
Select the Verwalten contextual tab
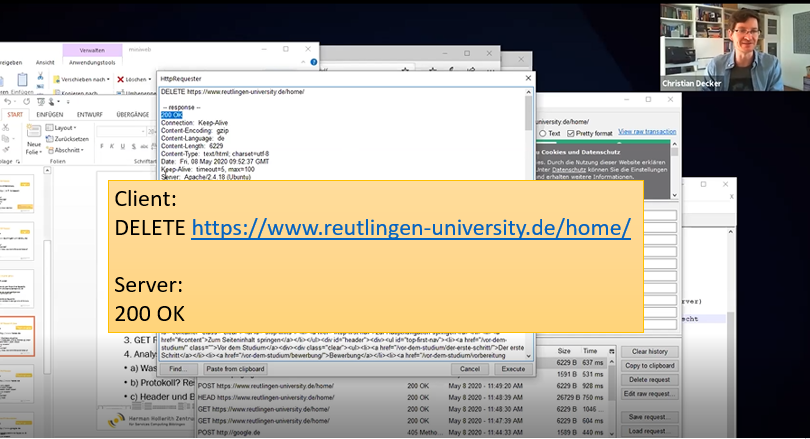(92, 50)
